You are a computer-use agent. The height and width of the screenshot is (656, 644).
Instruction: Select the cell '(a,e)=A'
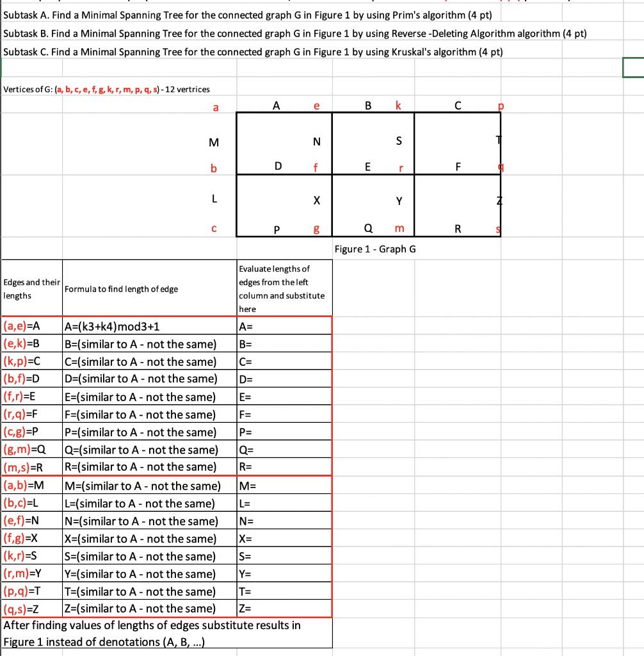[x=32, y=326]
